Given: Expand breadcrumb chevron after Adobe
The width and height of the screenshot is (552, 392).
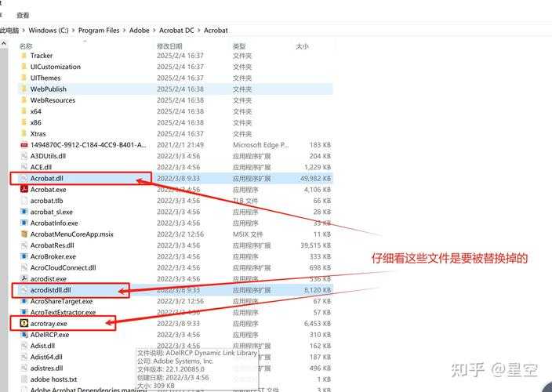Looking at the screenshot, I should tap(154, 31).
